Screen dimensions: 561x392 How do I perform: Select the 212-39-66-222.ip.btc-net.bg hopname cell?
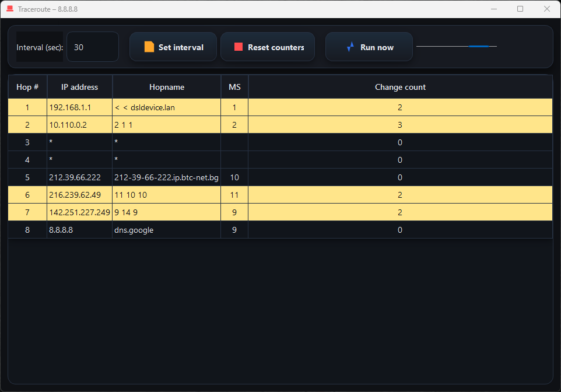166,177
